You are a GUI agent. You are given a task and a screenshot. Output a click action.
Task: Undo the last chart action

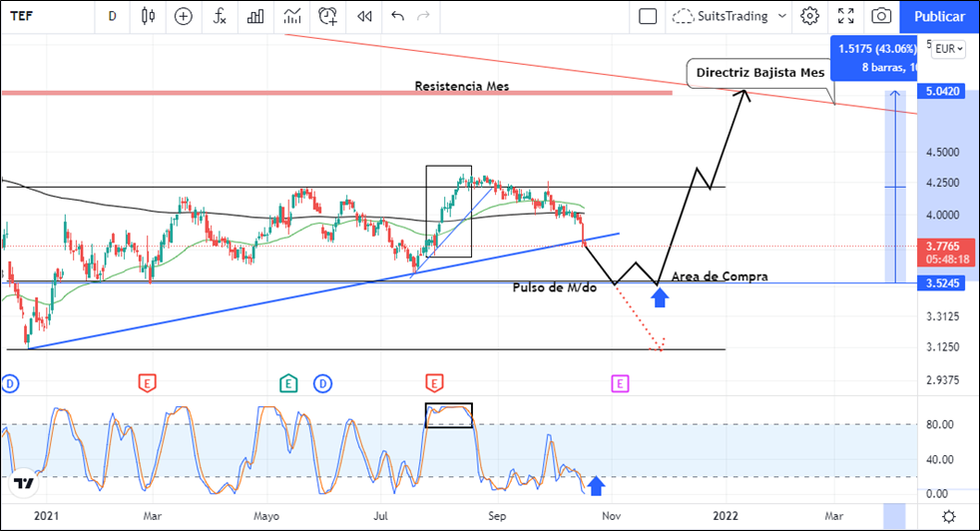[397, 16]
